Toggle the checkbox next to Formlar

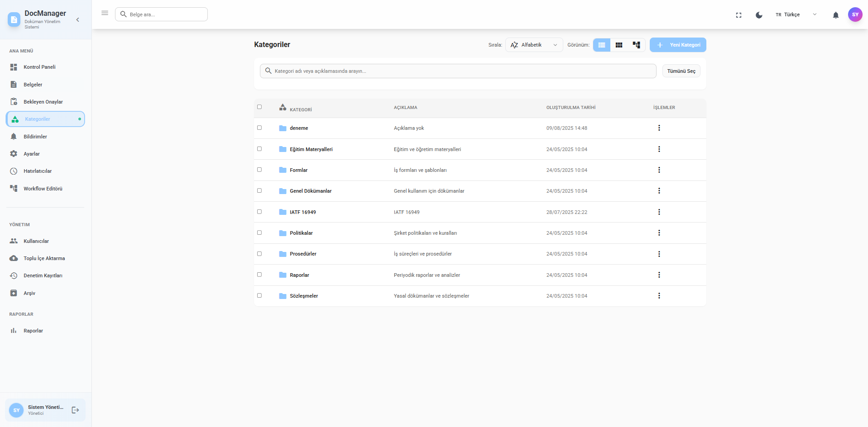tap(259, 170)
